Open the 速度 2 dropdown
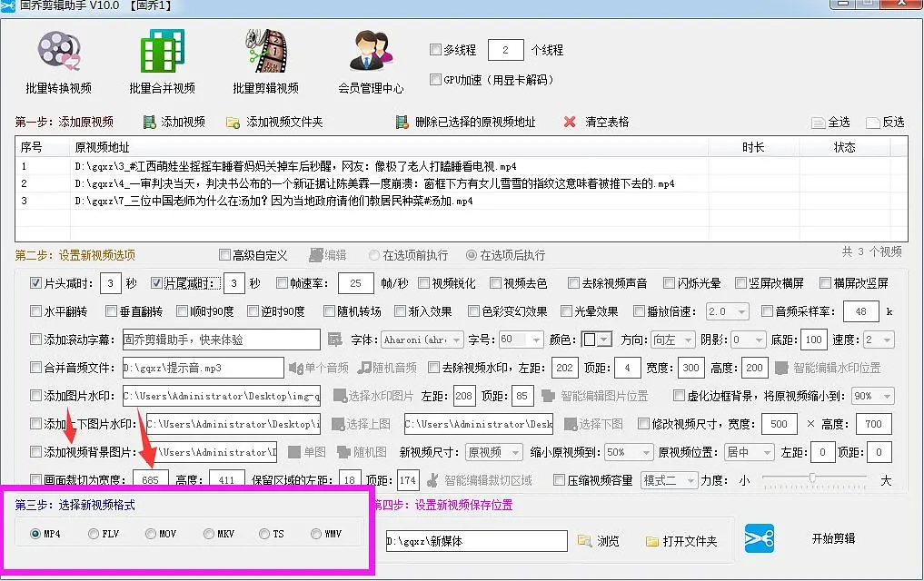 879,340
